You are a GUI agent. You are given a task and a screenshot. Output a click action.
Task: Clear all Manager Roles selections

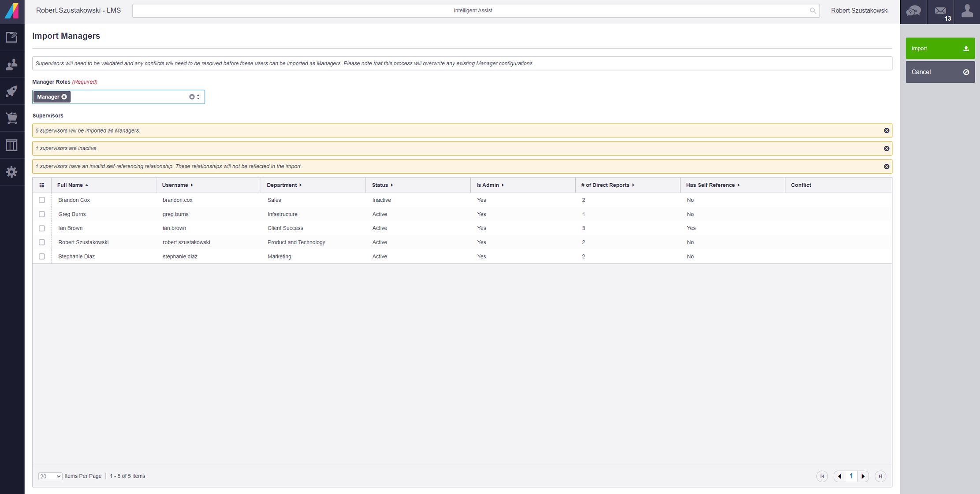coord(192,97)
